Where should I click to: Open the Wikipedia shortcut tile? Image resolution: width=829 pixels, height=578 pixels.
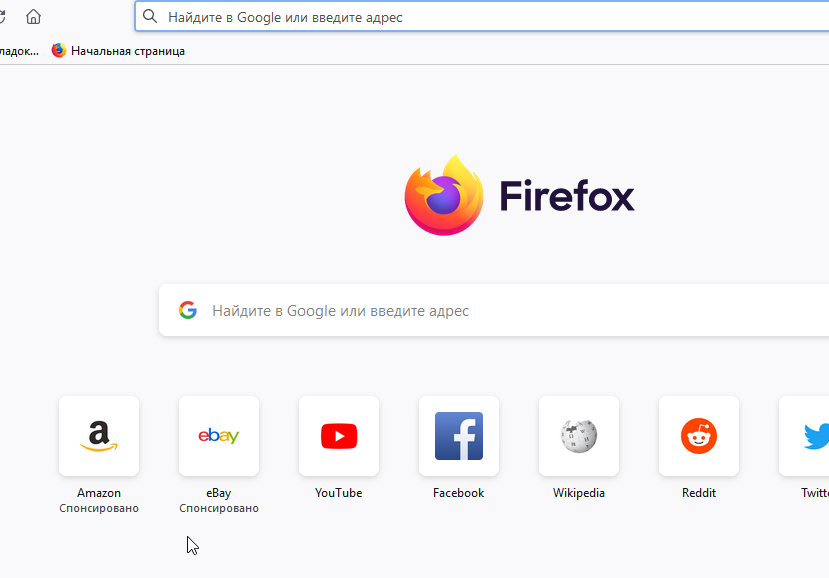579,436
